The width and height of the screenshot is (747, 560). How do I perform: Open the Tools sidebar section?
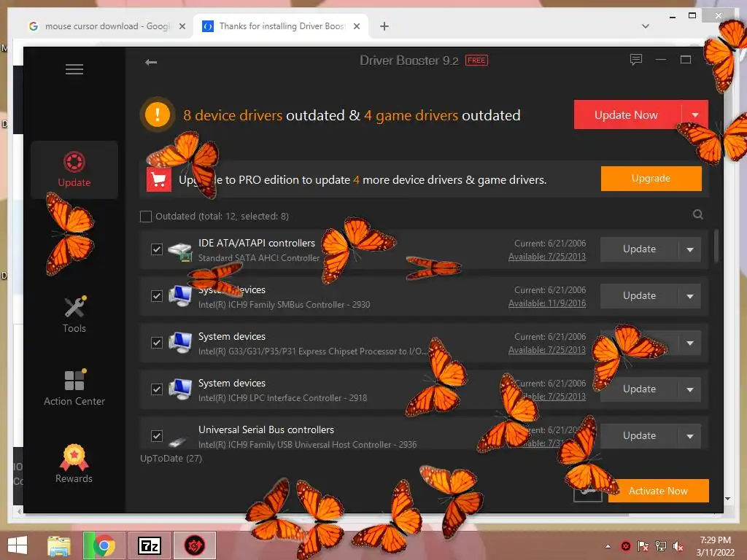74,314
